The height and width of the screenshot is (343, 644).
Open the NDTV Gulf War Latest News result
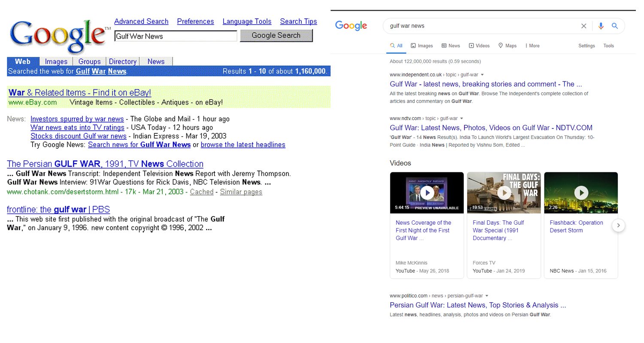click(491, 128)
